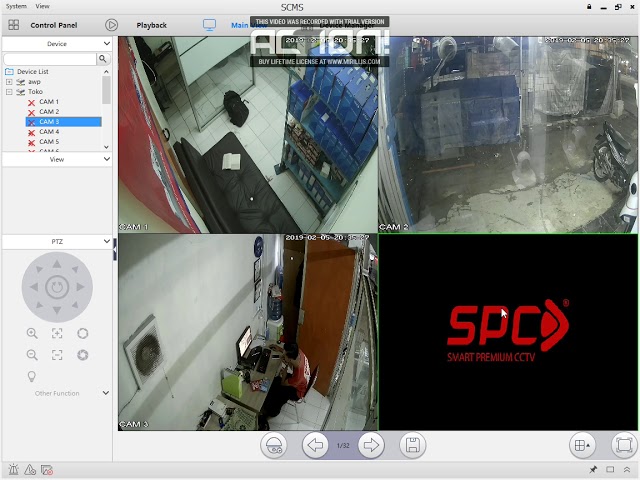Click the PTZ iris close icon
This screenshot has height=480, width=640.
[82, 355]
